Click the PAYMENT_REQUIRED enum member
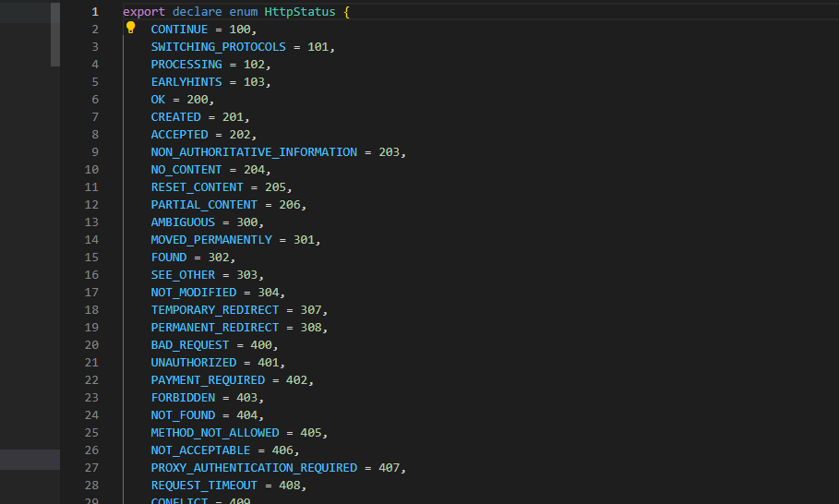Image resolution: width=839 pixels, height=504 pixels. (x=208, y=380)
